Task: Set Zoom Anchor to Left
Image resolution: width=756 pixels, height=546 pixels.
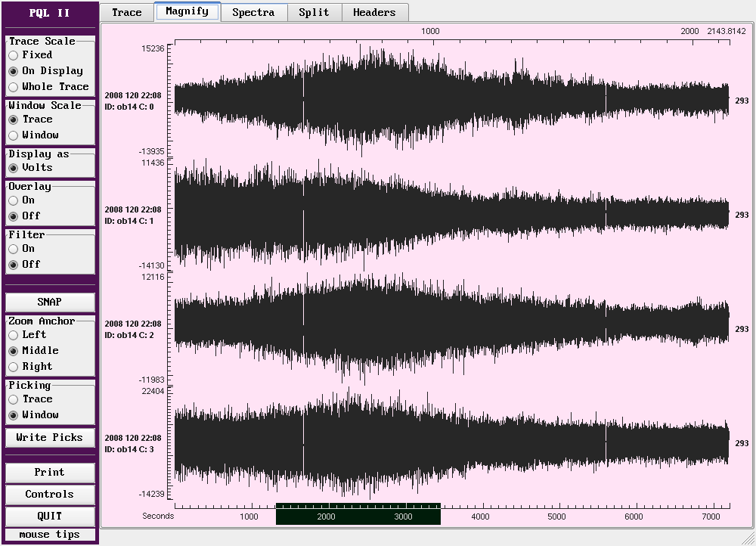Action: coord(14,335)
